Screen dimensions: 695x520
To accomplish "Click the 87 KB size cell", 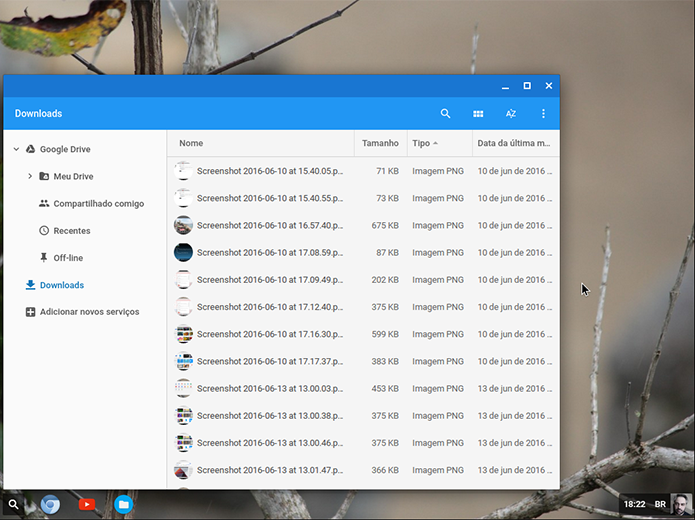I will click(387, 253).
